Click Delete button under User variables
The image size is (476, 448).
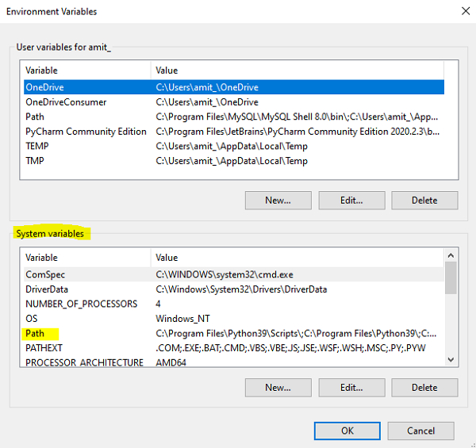pos(424,200)
